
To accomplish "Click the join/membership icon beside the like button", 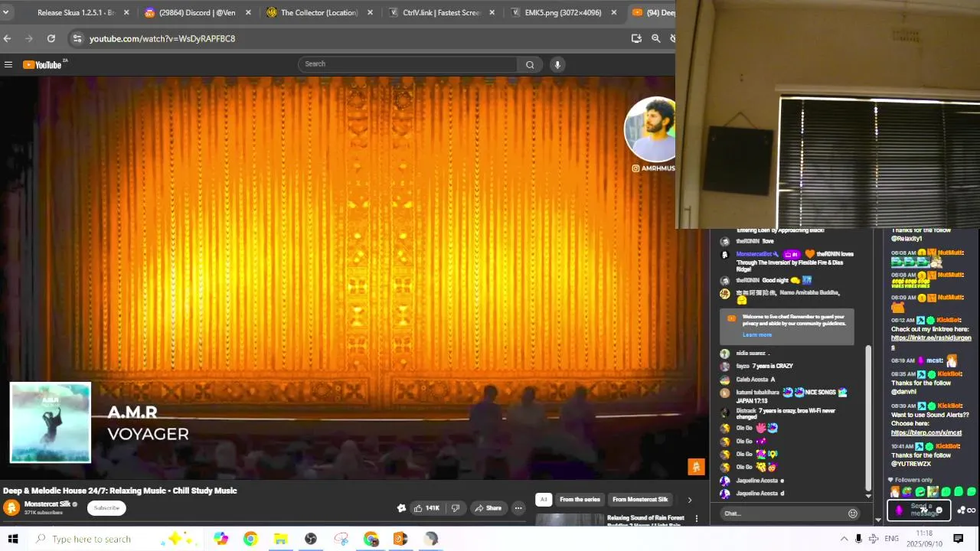I will point(401,508).
